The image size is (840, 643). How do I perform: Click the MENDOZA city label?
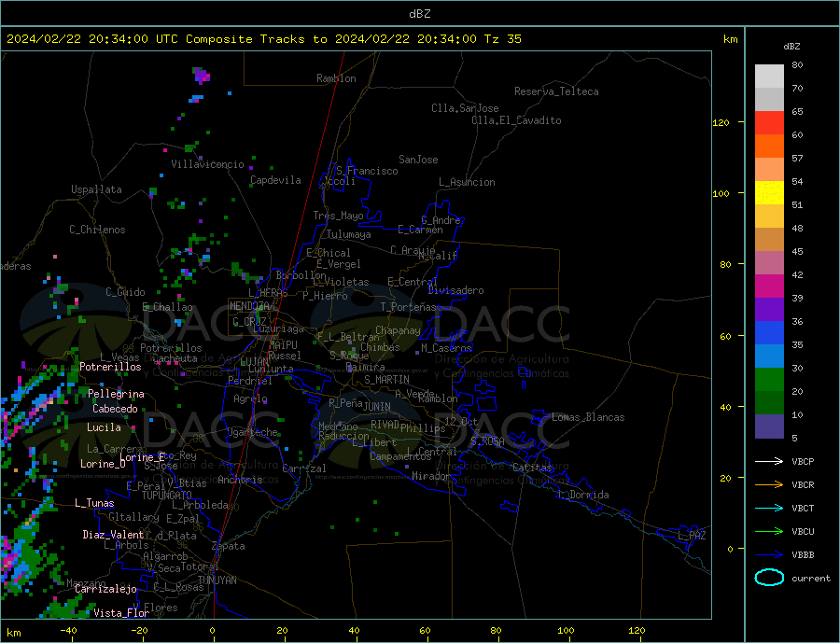249,306
